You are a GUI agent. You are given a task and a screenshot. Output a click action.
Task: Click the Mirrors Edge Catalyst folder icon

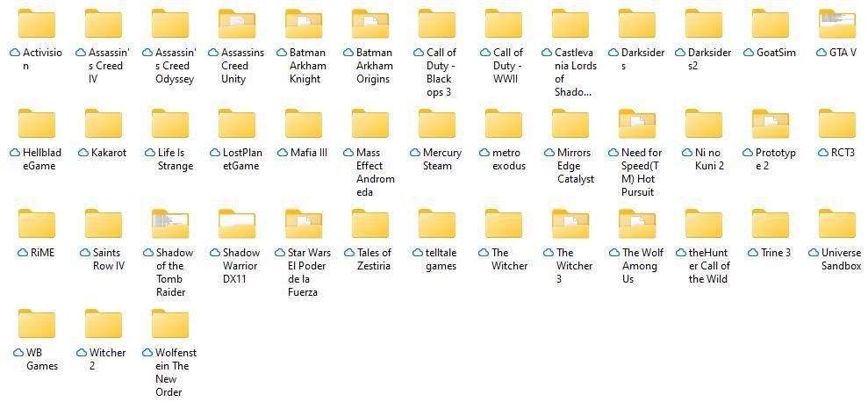click(x=570, y=124)
